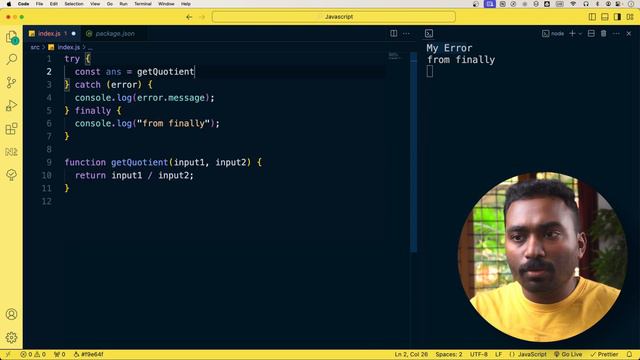Open editor More Actions ellipsis

coord(406,33)
